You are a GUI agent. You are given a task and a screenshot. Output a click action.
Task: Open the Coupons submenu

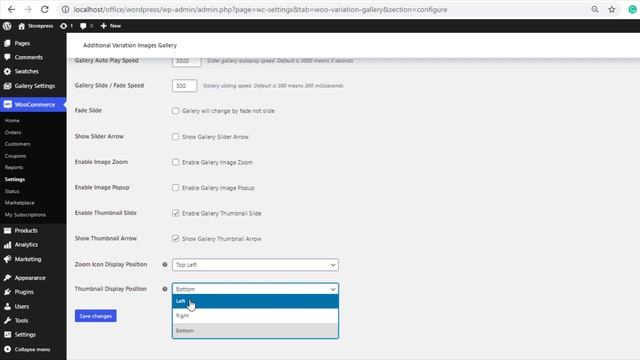coord(16,156)
